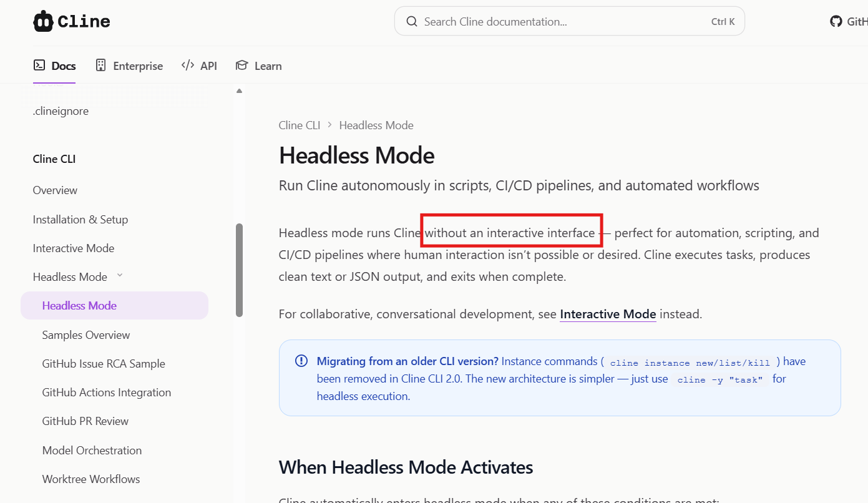This screenshot has height=503, width=868.
Task: Navigate to Model Orchestration
Action: tap(92, 451)
